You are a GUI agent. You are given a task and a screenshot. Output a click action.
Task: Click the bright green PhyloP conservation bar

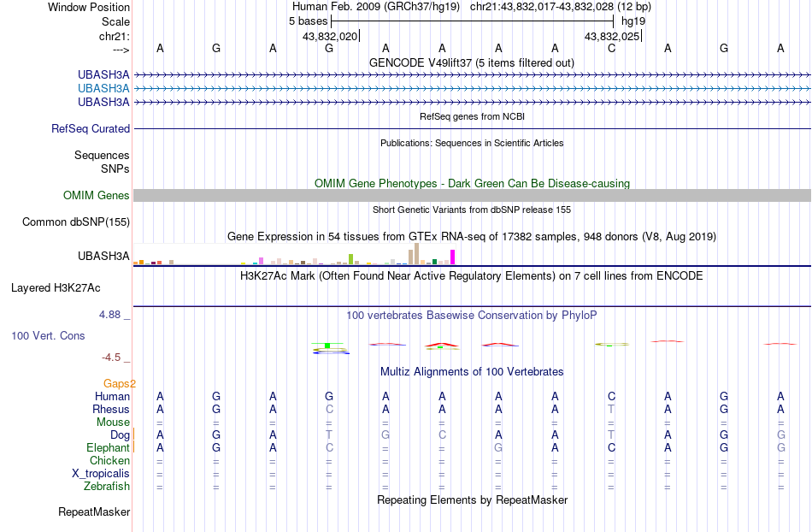327,346
